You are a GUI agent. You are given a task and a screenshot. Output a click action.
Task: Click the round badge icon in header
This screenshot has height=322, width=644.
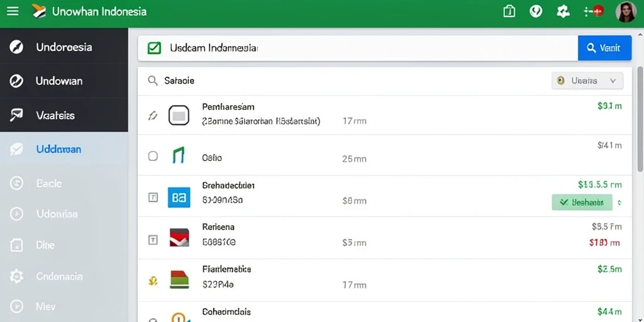pyautogui.click(x=536, y=11)
